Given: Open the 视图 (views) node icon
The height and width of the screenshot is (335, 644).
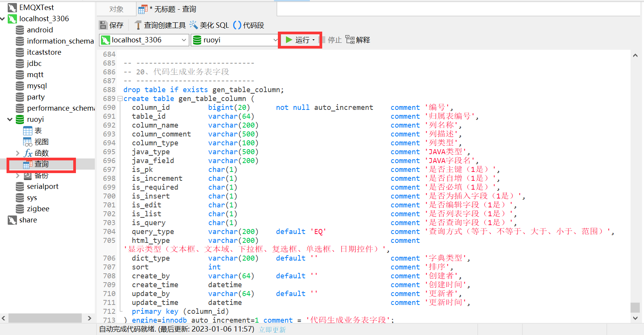Looking at the screenshot, I should 28,142.
